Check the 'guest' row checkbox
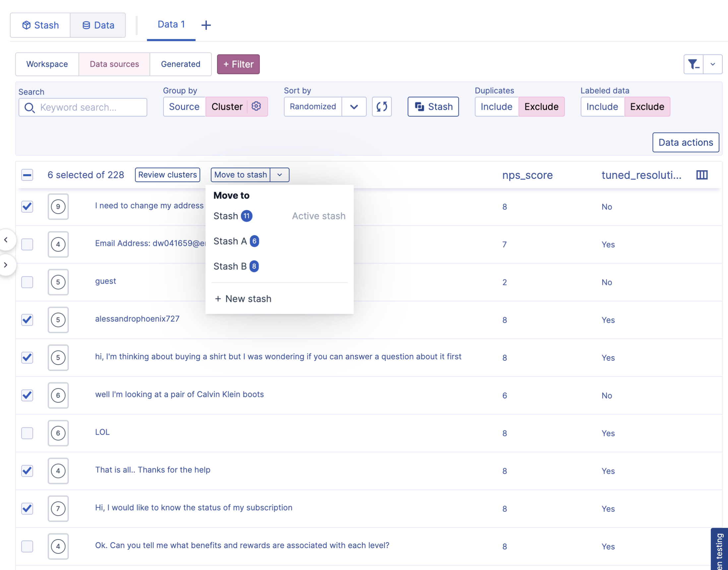This screenshot has height=570, width=728. pos(27,282)
